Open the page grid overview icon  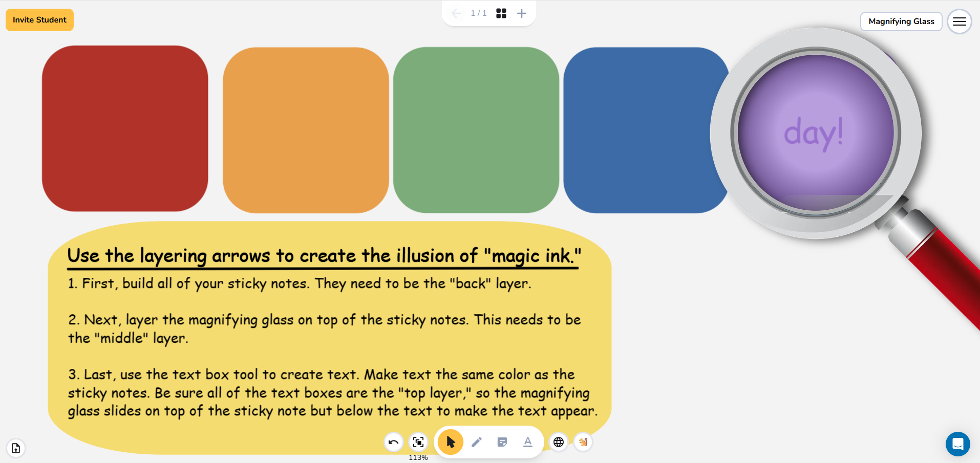click(501, 13)
